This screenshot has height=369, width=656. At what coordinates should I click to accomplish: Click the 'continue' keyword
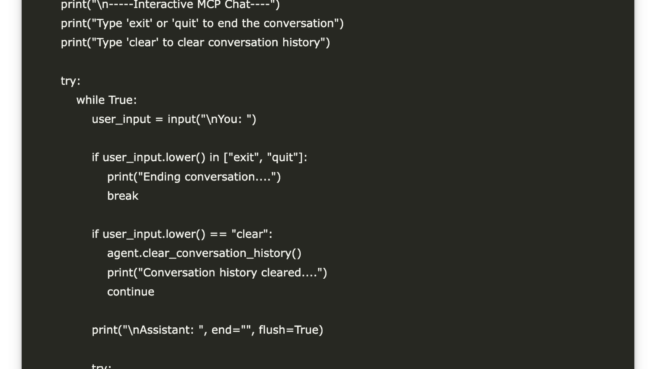(x=131, y=292)
